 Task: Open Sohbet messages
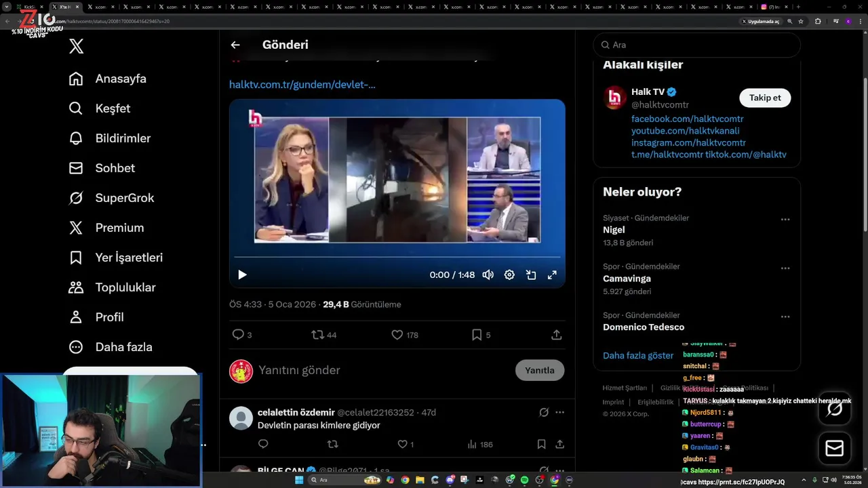pyautogui.click(x=102, y=168)
